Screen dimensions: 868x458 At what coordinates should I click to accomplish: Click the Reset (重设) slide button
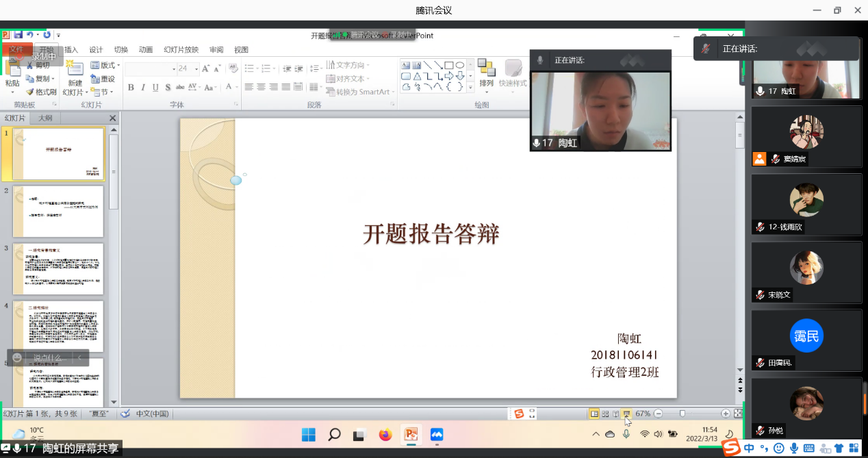click(x=103, y=79)
